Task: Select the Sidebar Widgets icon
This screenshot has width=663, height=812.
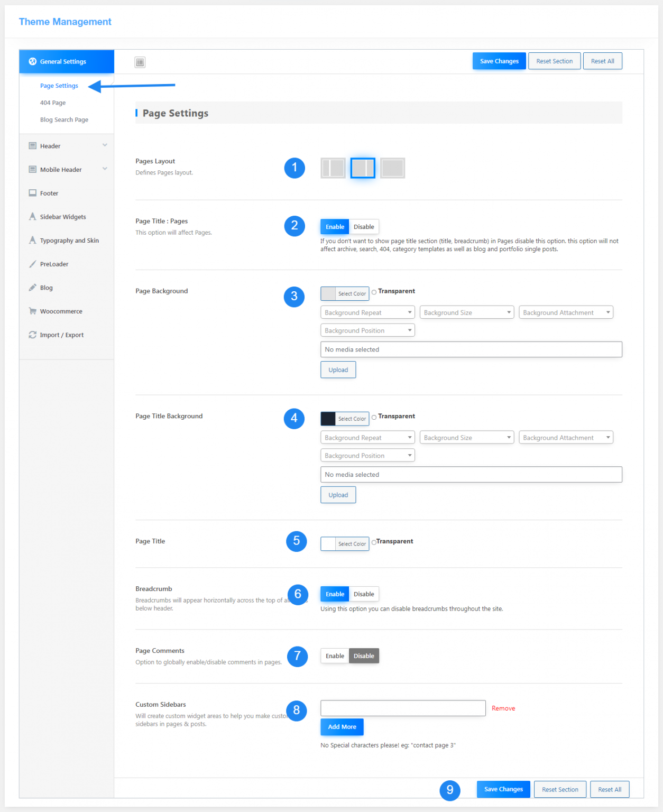Action: 33,217
